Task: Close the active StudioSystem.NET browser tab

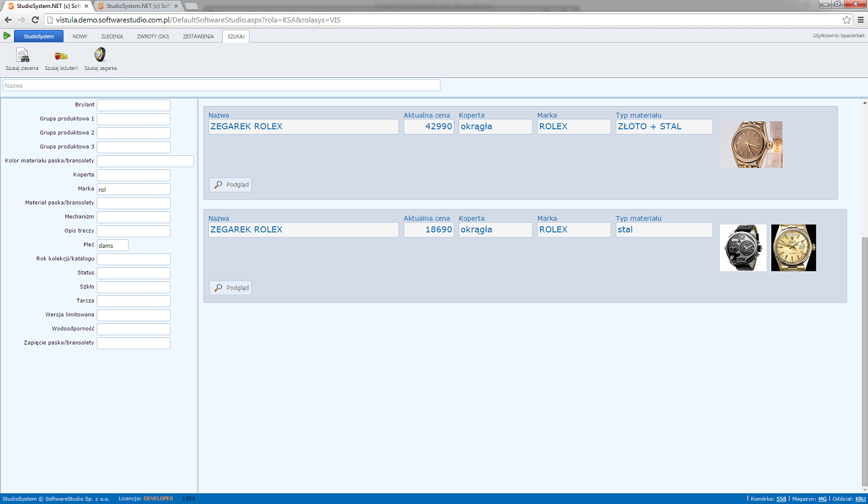Action: [x=85, y=5]
